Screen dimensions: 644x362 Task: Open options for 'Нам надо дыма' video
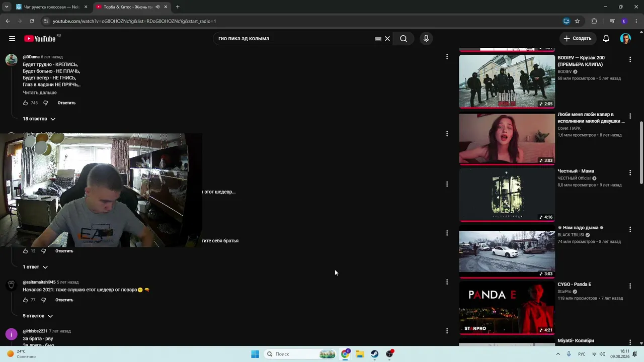point(630,229)
